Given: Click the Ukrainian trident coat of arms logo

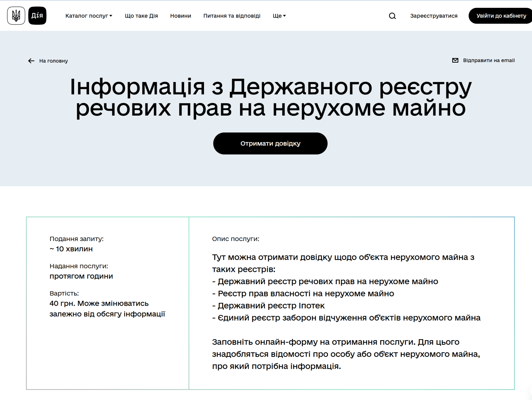Looking at the screenshot, I should [16, 16].
